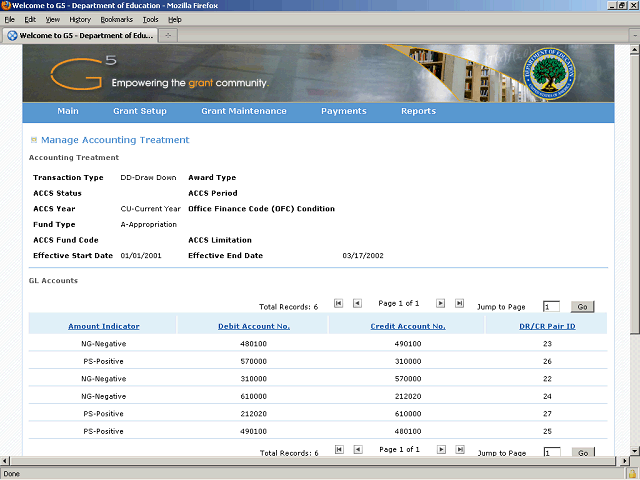640x480 pixels.
Task: Go to previous page in top pager
Action: coord(358,303)
